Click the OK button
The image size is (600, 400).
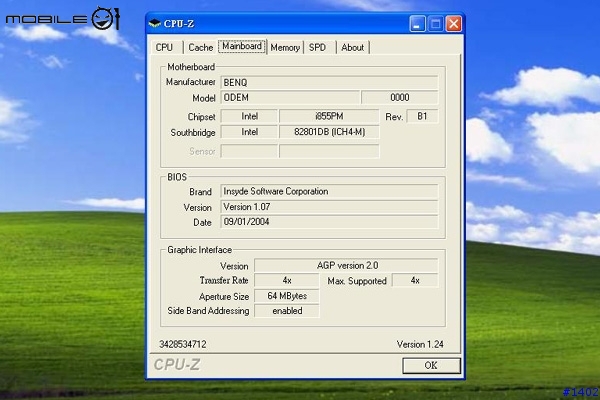[x=431, y=366]
